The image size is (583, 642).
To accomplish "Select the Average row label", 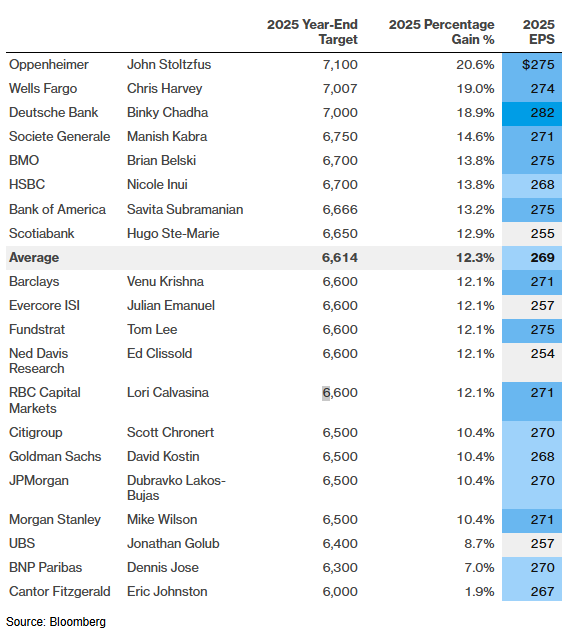I will [34, 258].
